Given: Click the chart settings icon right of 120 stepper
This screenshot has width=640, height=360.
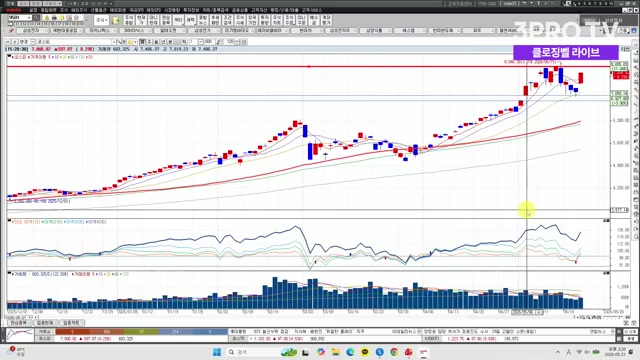Looking at the screenshot, I should (x=244, y=42).
